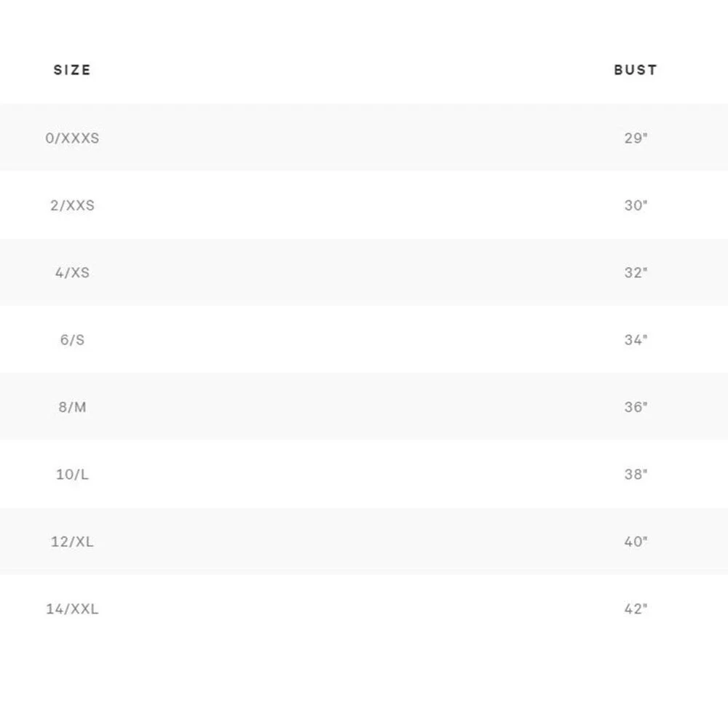
Task: Click the 38" bust measurement
Action: pos(636,474)
